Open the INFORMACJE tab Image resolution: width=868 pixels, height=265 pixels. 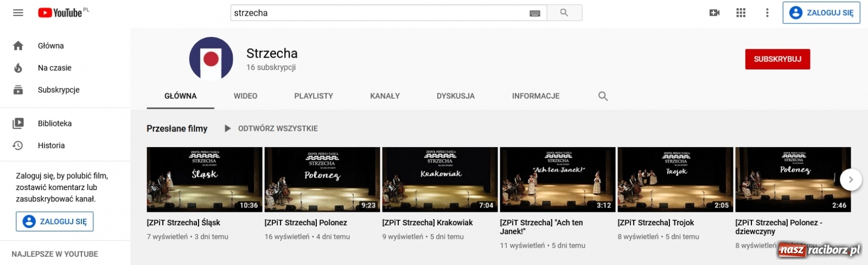click(535, 96)
